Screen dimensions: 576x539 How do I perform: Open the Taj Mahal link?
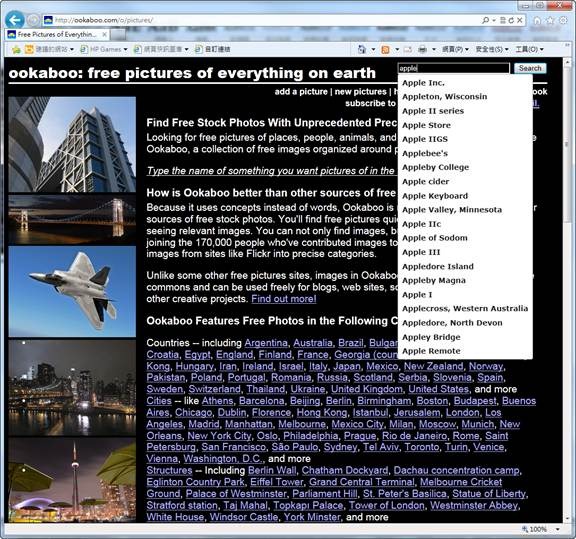(245, 506)
